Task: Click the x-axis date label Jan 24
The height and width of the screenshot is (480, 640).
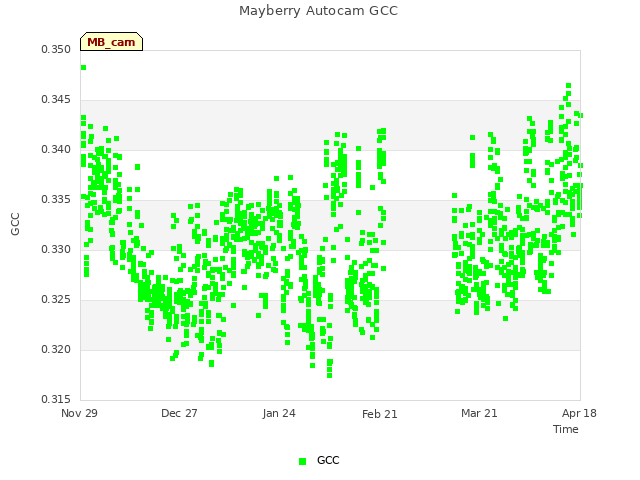Action: tap(279, 413)
